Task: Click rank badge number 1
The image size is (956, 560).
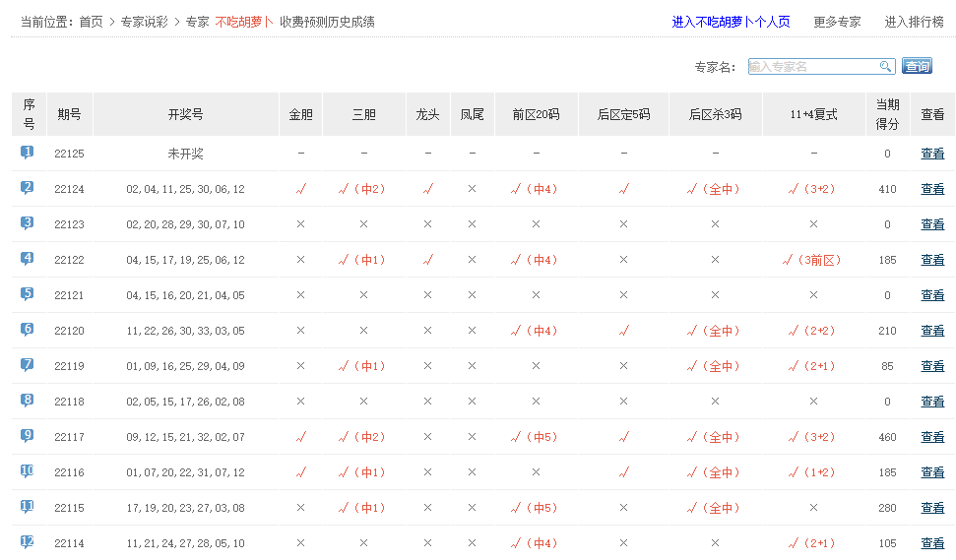Action: pos(28,153)
